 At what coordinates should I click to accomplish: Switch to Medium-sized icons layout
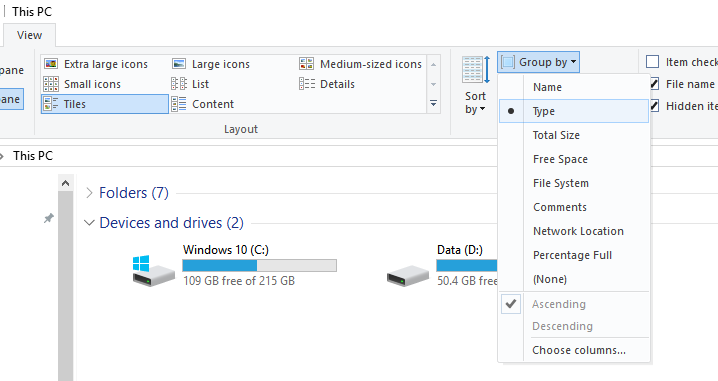point(360,64)
